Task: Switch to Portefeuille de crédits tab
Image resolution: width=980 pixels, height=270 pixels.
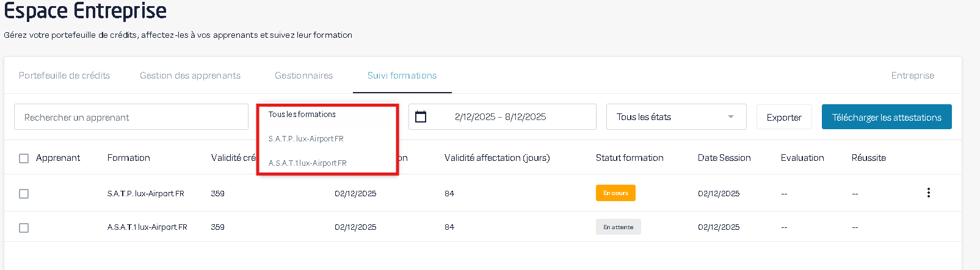Action: pyautogui.click(x=64, y=76)
